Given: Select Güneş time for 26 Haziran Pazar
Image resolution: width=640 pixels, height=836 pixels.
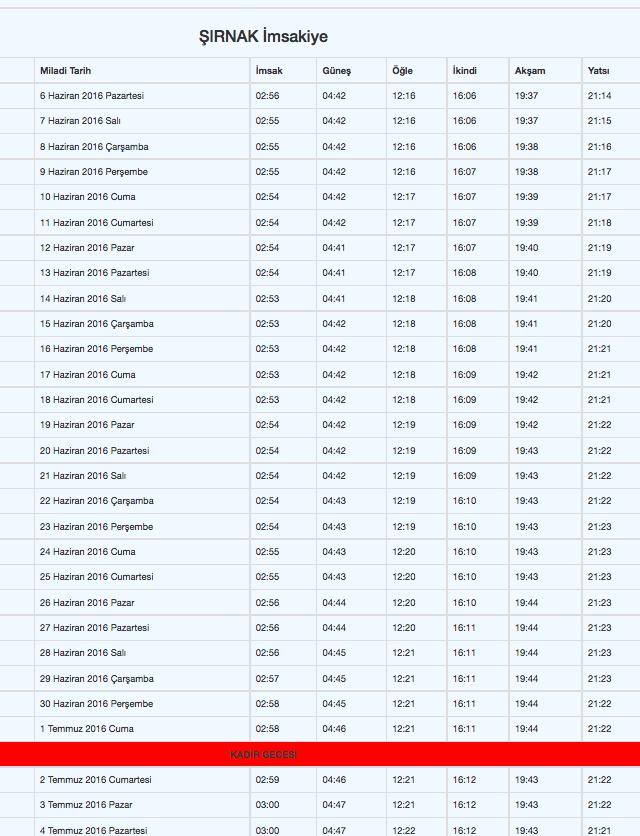Looking at the screenshot, I should pos(334,602).
